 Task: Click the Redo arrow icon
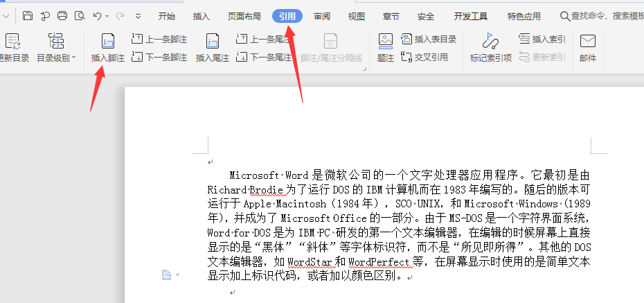point(120,16)
